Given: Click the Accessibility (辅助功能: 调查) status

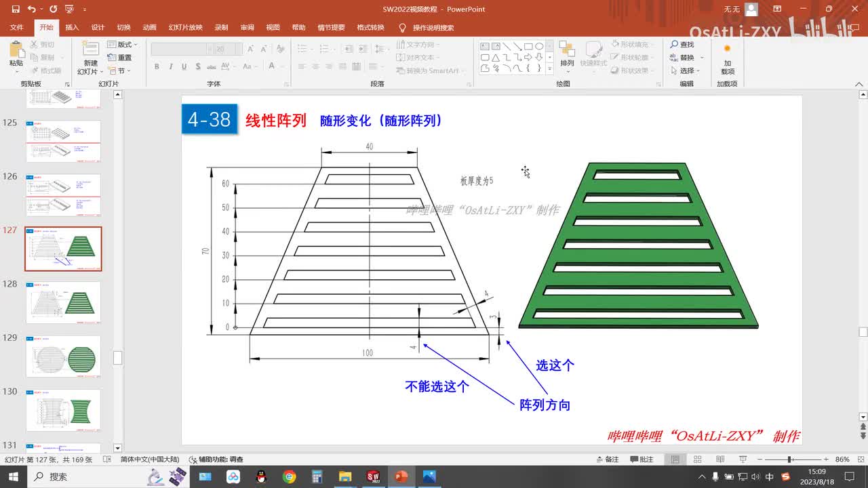Looking at the screenshot, I should coord(216,459).
